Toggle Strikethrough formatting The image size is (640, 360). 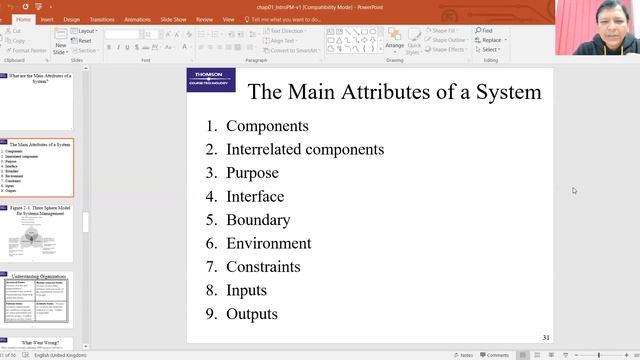click(x=146, y=48)
